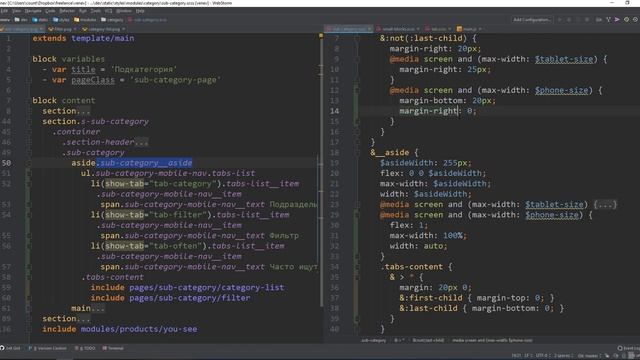Click include pages/sub-category/filter path
This screenshot has height=360, width=640.
point(190,298)
